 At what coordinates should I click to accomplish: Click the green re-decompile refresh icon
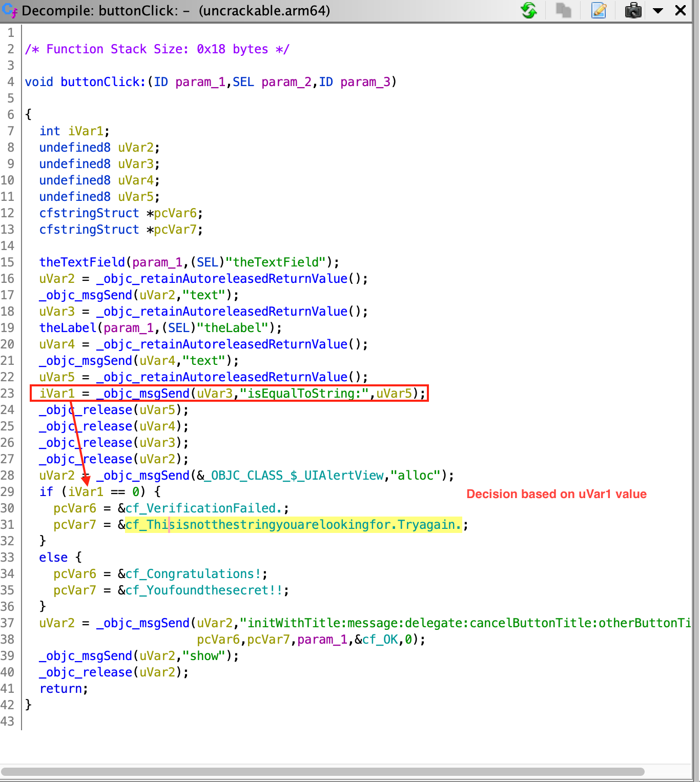[x=529, y=10]
